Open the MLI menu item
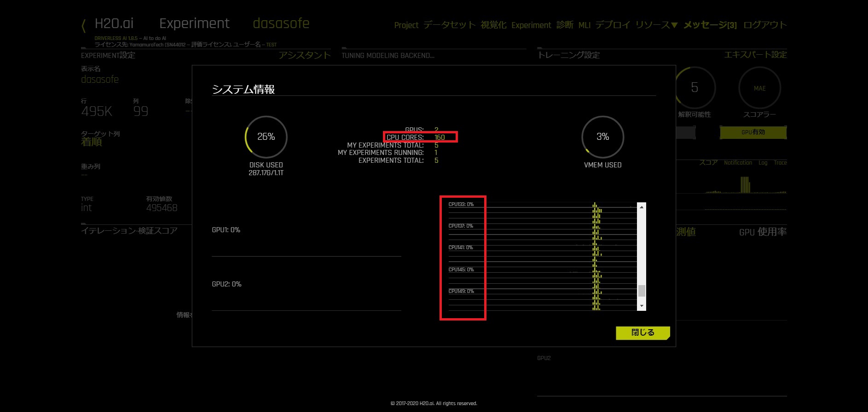 coord(584,25)
